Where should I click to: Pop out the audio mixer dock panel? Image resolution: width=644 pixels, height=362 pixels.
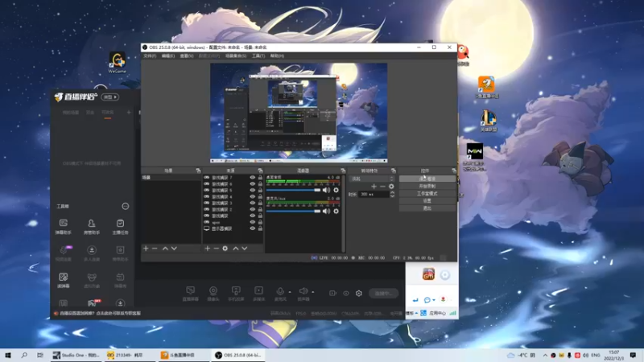point(343,171)
